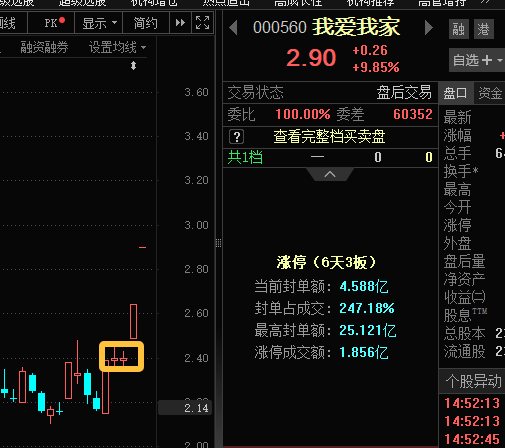Click the 盘后交易 trading status

pyautogui.click(x=404, y=92)
